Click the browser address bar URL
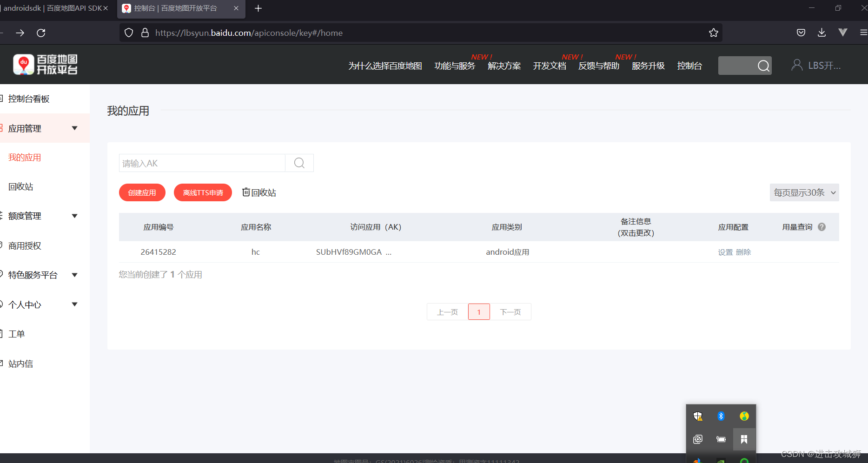The height and width of the screenshot is (463, 868). (249, 33)
